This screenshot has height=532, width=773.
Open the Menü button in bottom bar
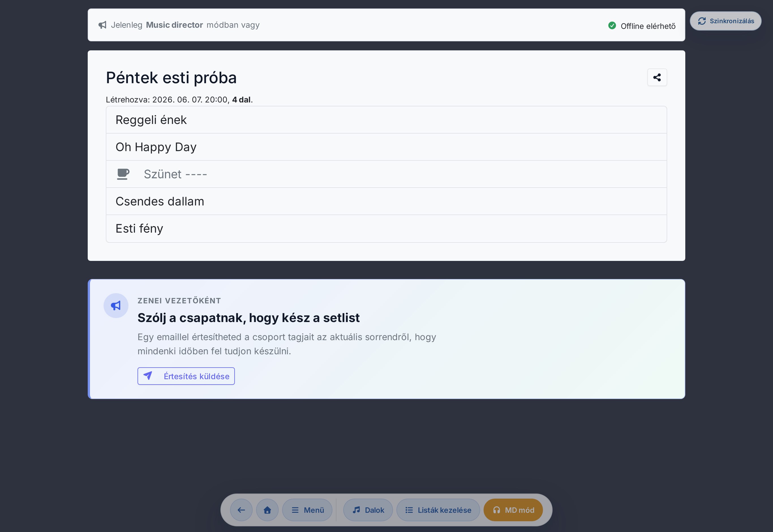tap(307, 510)
